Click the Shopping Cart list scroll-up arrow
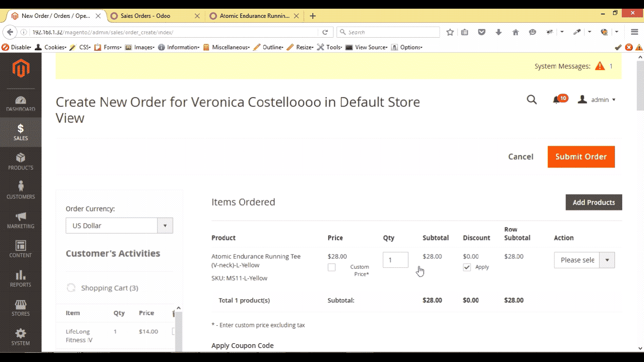Viewport: 644px width, 362px height. click(x=178, y=308)
